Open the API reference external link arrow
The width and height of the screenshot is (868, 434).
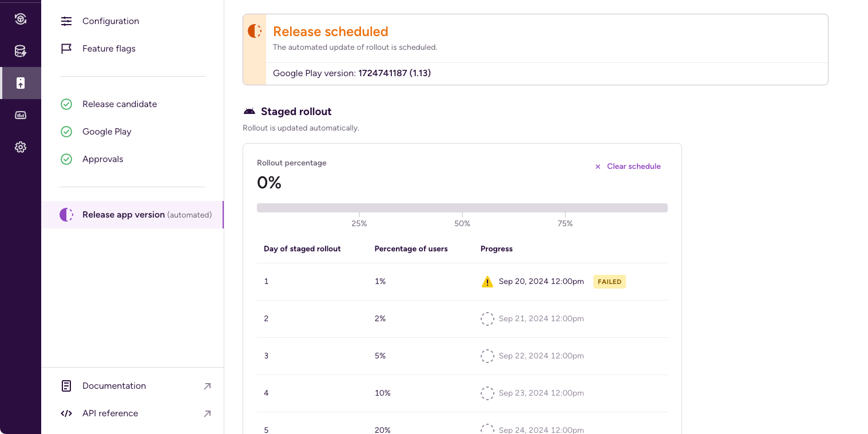(207, 413)
